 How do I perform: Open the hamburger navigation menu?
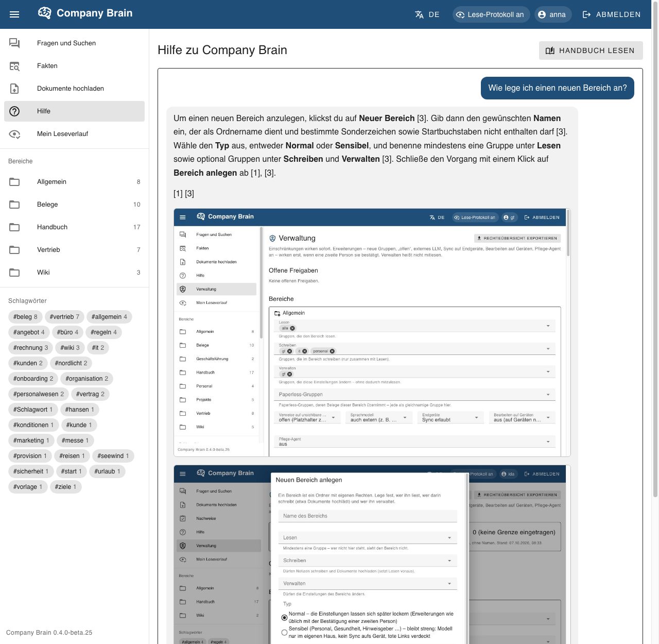pyautogui.click(x=14, y=14)
